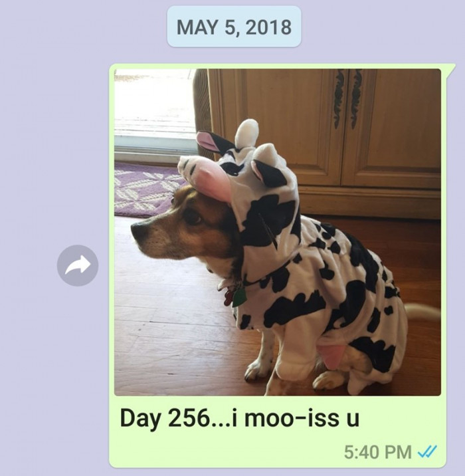
Task: Tap the forward arrow icon beside the photo
Action: pos(78,266)
